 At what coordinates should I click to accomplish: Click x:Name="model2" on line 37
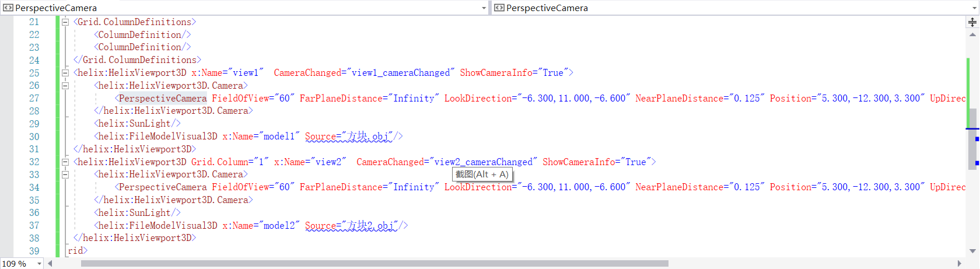point(261,226)
